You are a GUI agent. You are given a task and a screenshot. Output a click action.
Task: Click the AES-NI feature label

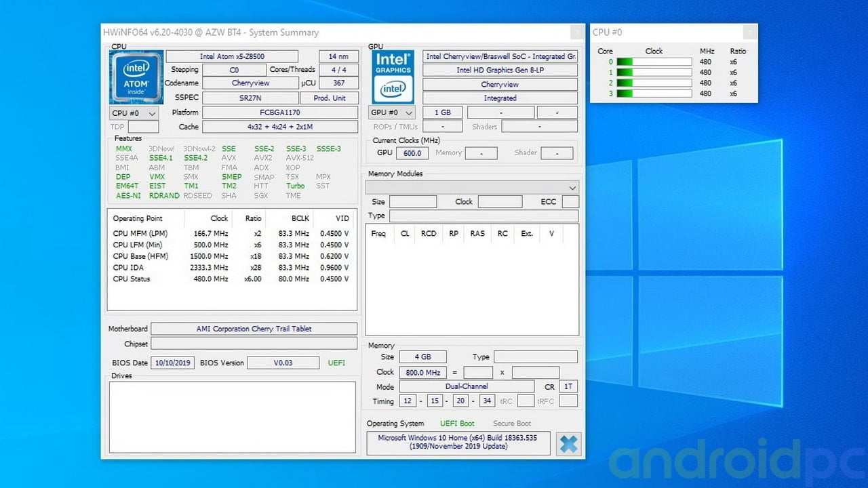point(128,196)
